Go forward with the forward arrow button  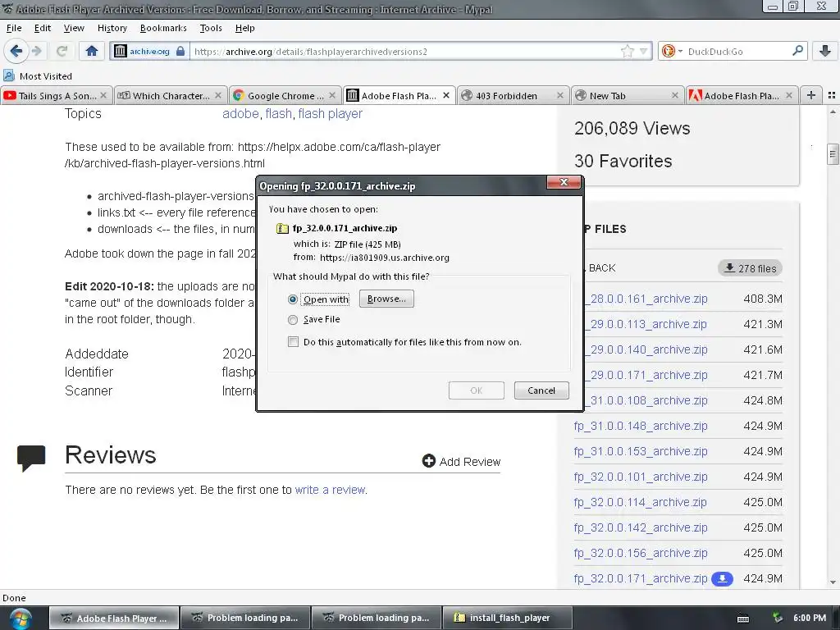[x=36, y=51]
